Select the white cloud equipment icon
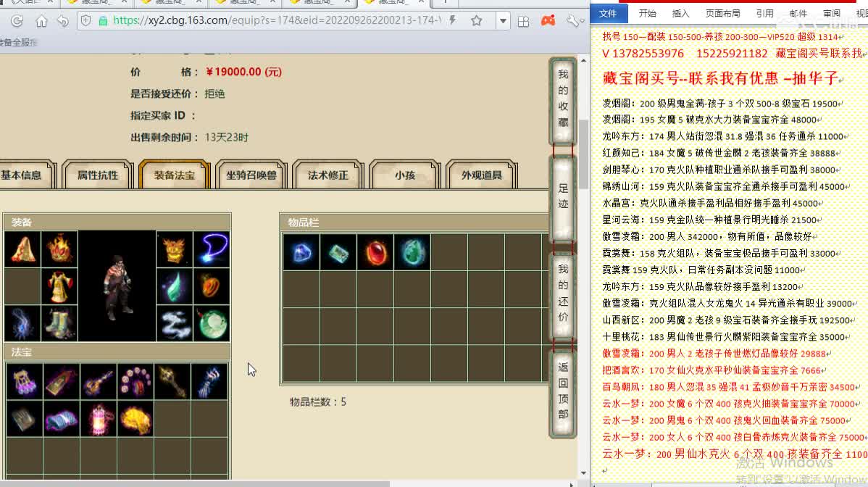 pyautogui.click(x=175, y=323)
